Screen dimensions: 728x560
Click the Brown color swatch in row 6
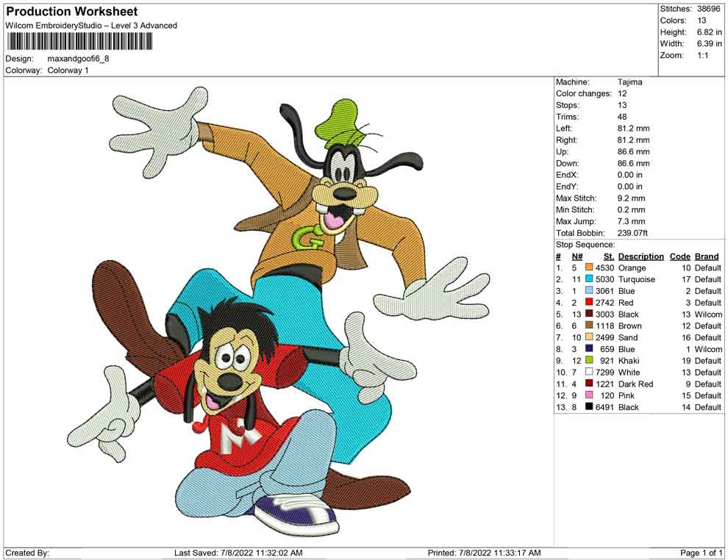(x=589, y=326)
